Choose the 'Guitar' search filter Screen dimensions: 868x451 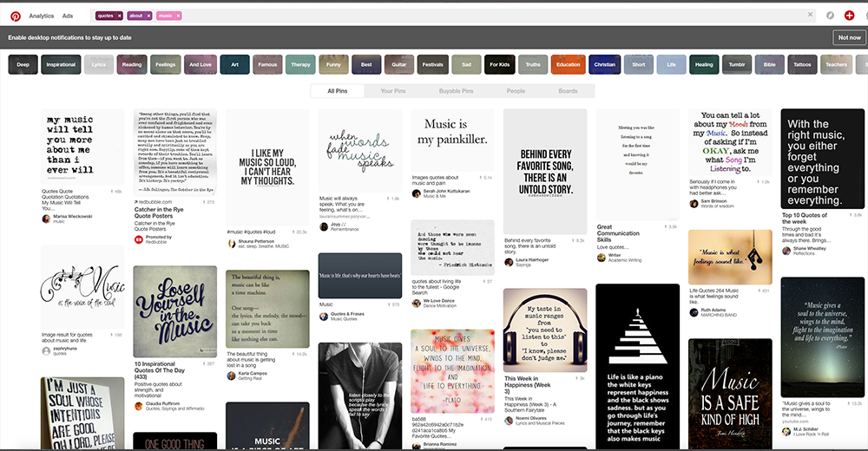coord(398,64)
